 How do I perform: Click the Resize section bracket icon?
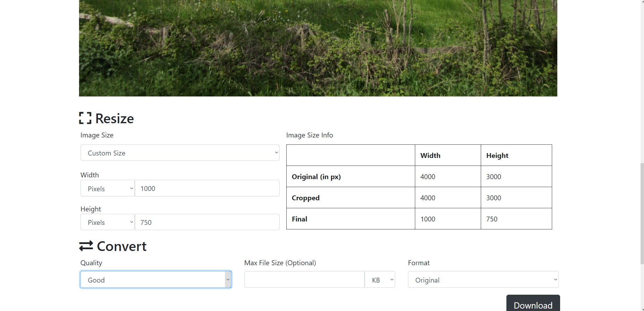(x=85, y=118)
